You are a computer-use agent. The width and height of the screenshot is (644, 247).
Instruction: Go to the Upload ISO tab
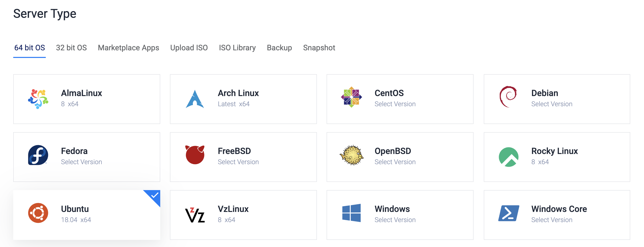189,48
